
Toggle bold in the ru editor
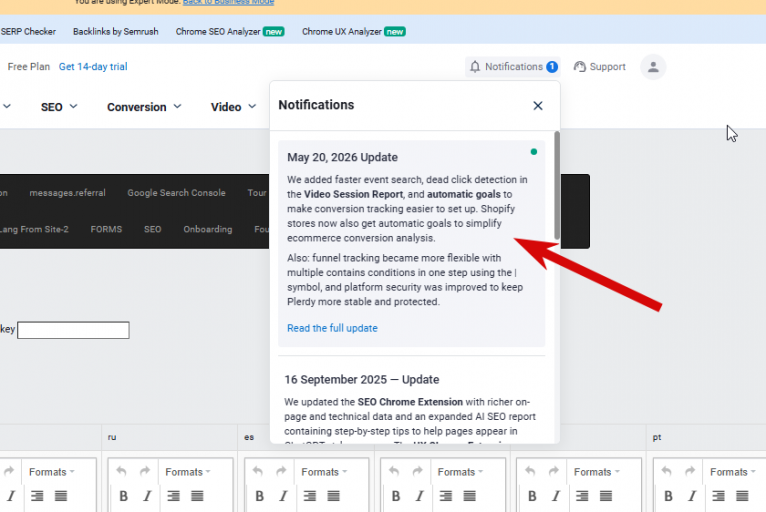click(124, 496)
